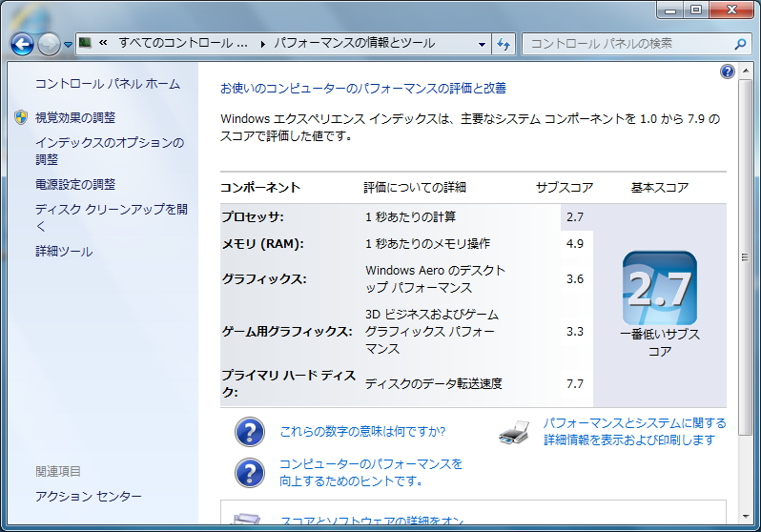Minimize the window
Screen dimensions: 761x532
pyautogui.click(x=670, y=10)
